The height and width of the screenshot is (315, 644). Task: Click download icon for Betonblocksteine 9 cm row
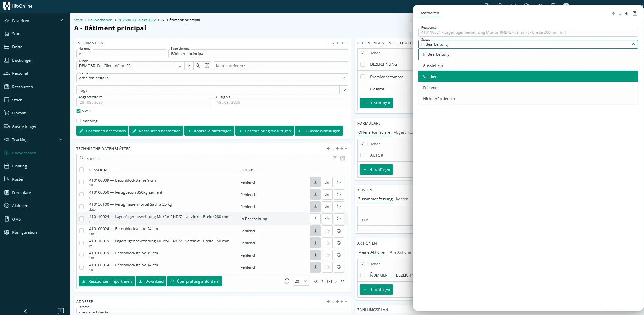tap(315, 182)
